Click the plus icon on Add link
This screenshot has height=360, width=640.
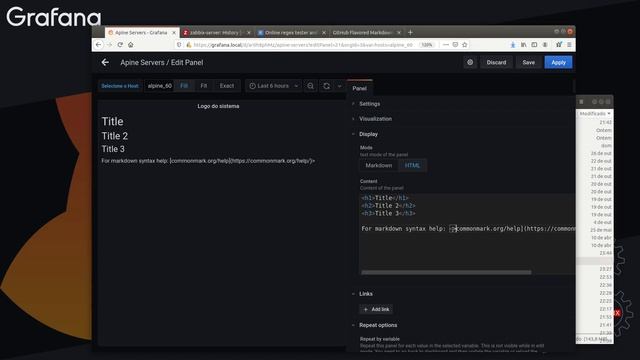coord(366,309)
